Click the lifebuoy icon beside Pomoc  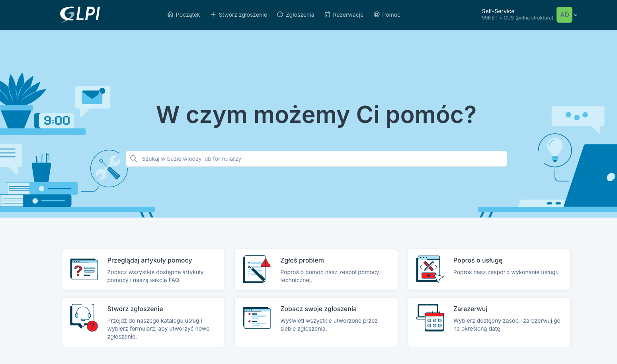point(377,15)
